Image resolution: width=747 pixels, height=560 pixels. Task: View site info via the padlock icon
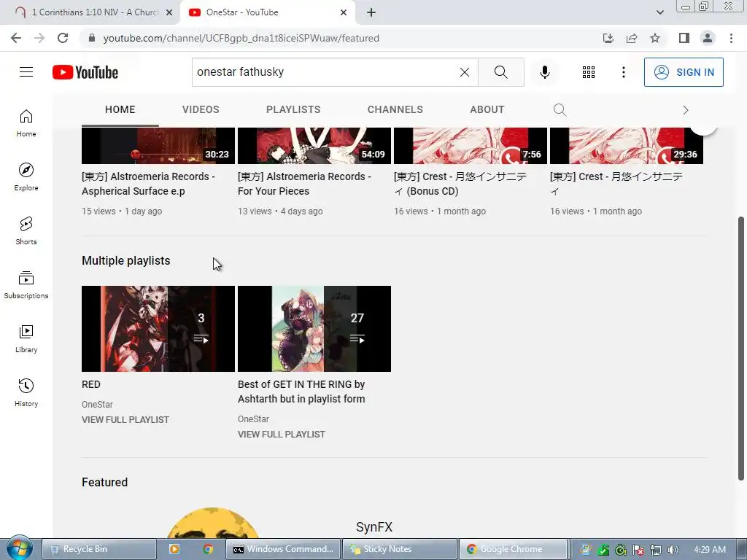(92, 38)
